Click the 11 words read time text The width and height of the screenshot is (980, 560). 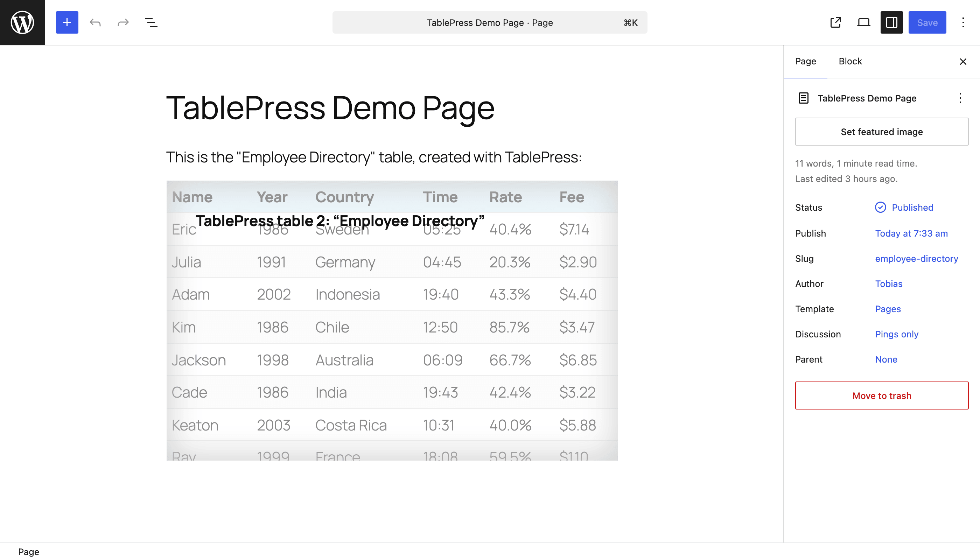coord(856,163)
